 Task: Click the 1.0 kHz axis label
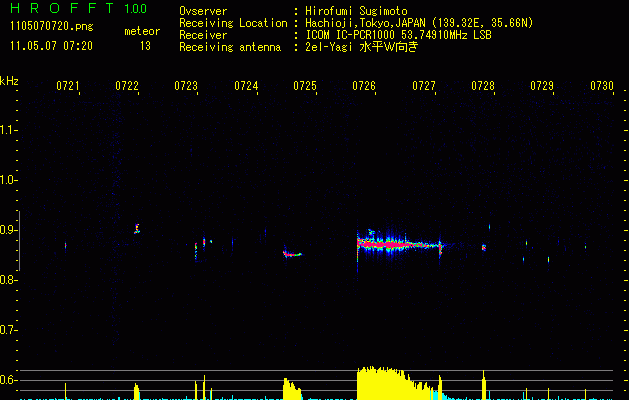(6, 180)
